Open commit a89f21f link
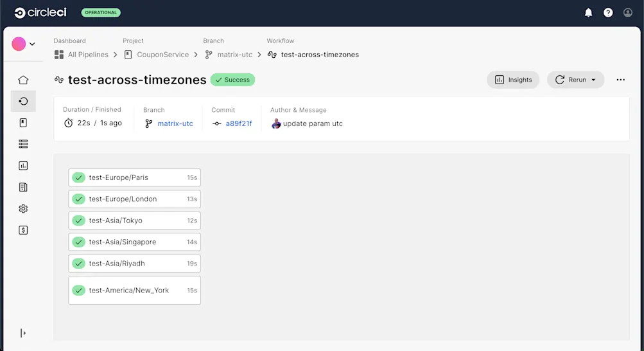 pos(239,123)
